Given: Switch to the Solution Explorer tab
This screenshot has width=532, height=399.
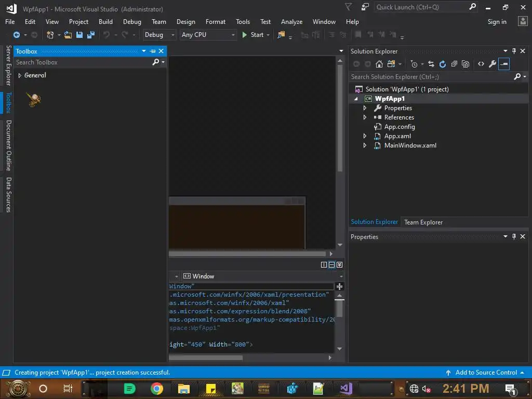Looking at the screenshot, I should [x=374, y=222].
